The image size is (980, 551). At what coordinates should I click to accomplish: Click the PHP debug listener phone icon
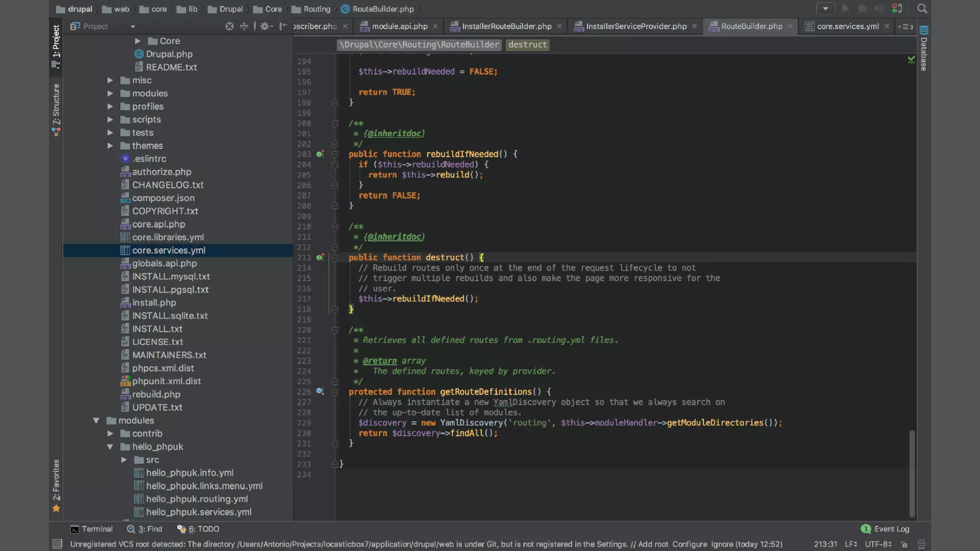897,9
